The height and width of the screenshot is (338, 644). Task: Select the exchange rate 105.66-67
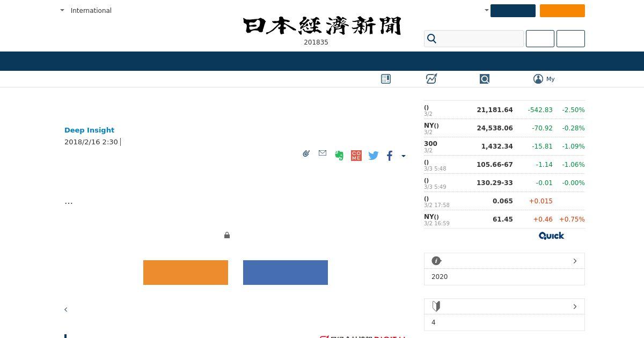pos(495,165)
